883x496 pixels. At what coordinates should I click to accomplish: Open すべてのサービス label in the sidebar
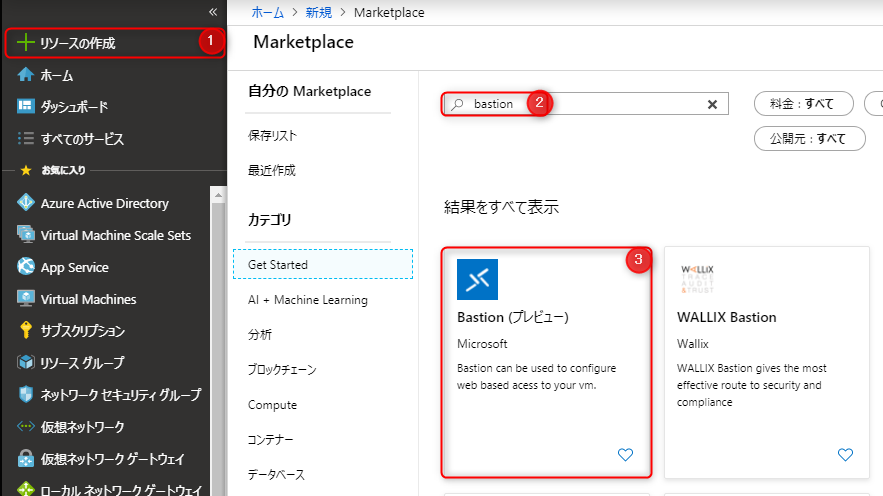(x=82, y=139)
